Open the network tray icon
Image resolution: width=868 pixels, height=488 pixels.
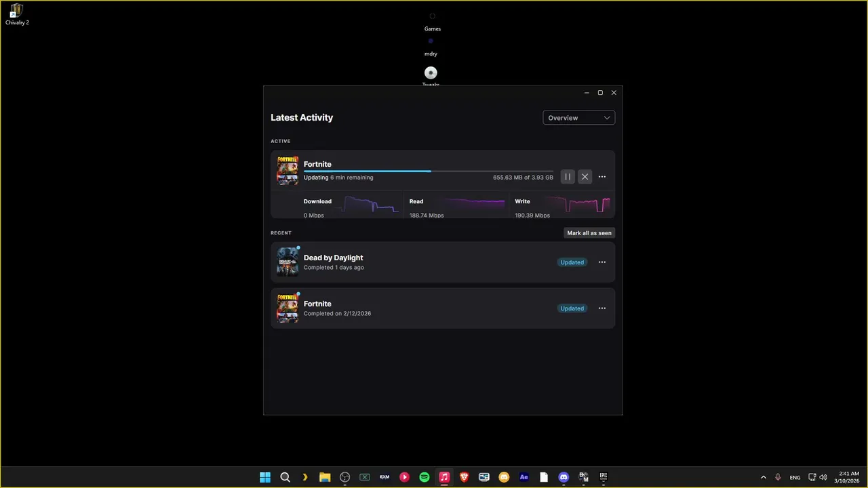812,477
